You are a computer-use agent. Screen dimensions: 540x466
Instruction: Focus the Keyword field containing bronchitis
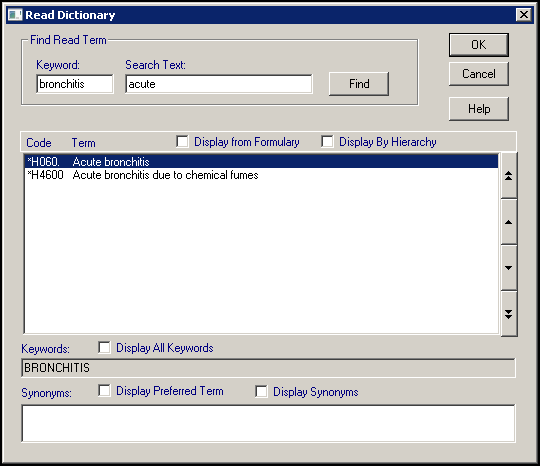tap(75, 84)
